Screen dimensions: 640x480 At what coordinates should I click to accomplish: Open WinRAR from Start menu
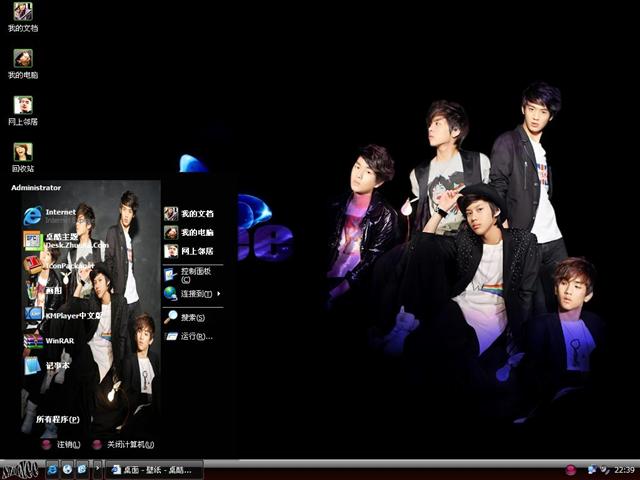tap(49, 340)
